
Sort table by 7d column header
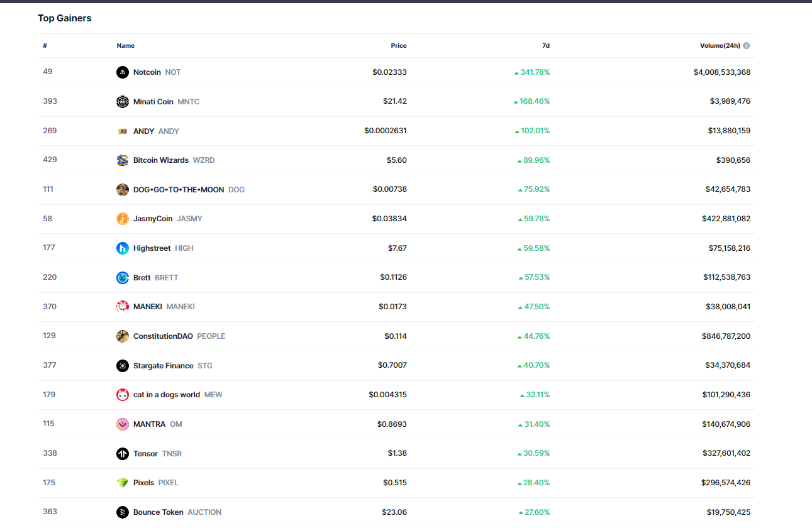[545, 46]
